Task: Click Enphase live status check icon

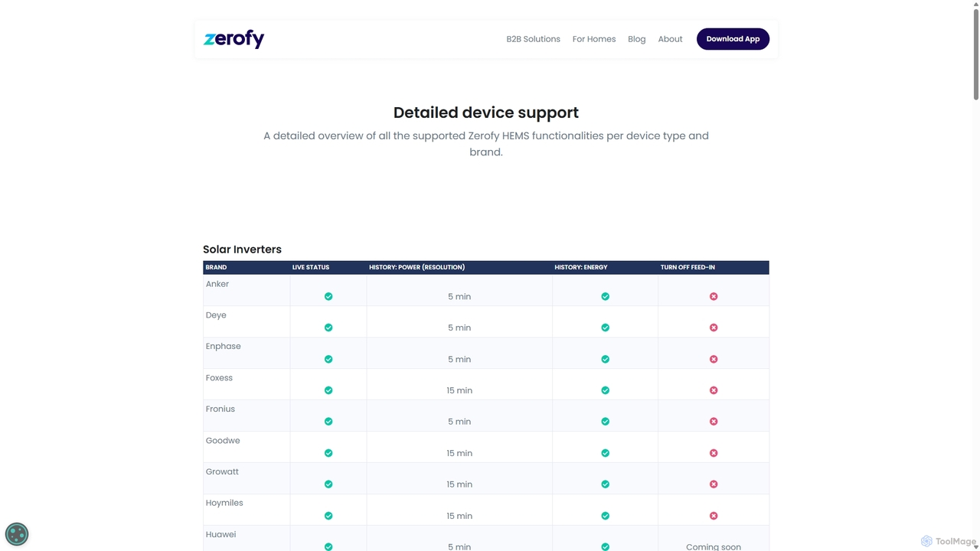Action: 328,359
